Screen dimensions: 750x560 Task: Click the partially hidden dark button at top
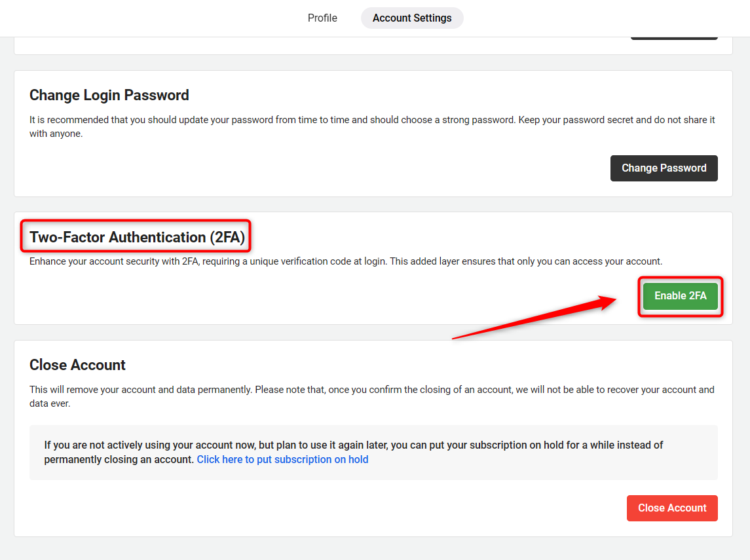click(x=673, y=38)
